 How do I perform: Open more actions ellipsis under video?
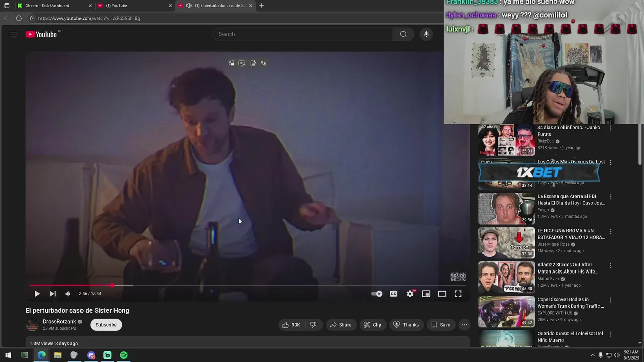pyautogui.click(x=464, y=325)
